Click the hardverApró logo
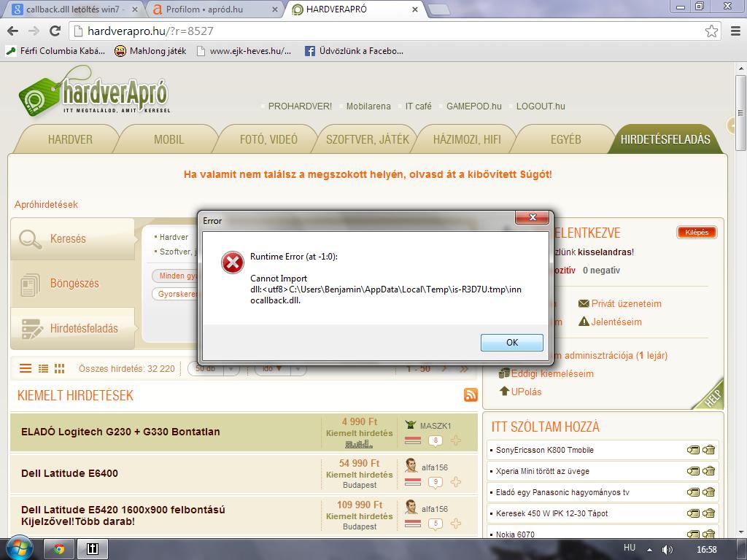 (94, 91)
